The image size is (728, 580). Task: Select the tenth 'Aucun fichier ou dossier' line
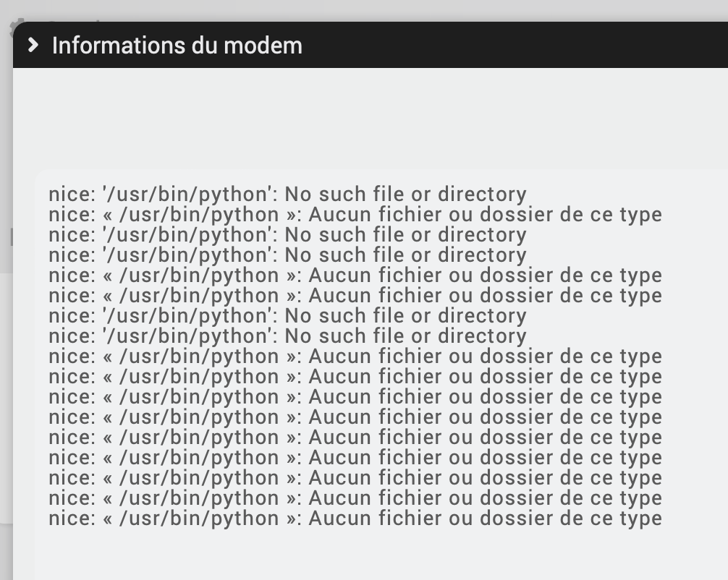[x=355, y=478]
